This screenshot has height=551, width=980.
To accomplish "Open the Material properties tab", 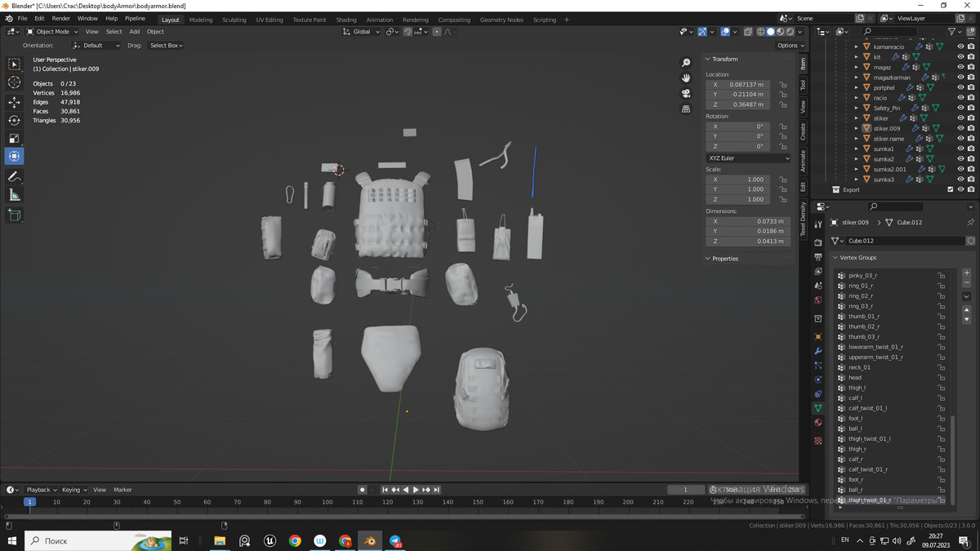I will tap(818, 423).
